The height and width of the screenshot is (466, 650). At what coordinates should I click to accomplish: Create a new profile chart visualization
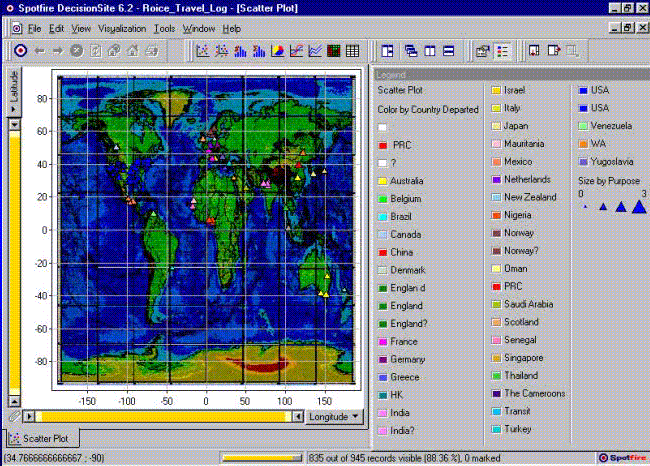tap(315, 51)
